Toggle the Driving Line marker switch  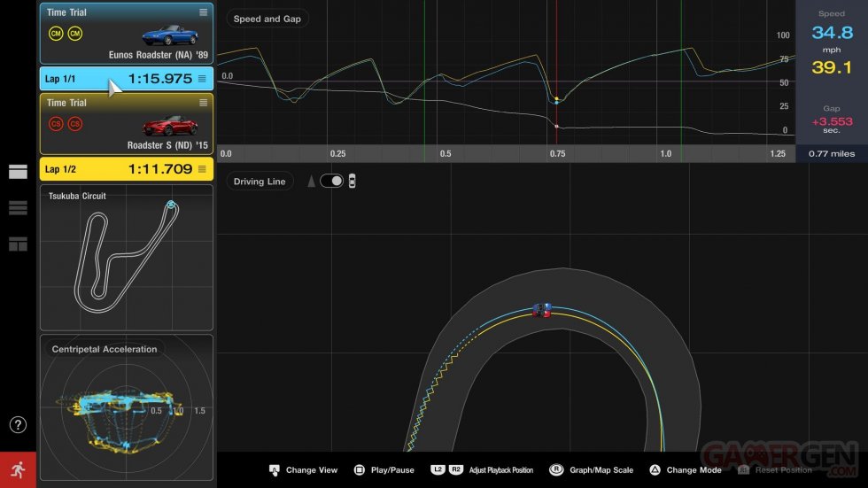pos(331,181)
